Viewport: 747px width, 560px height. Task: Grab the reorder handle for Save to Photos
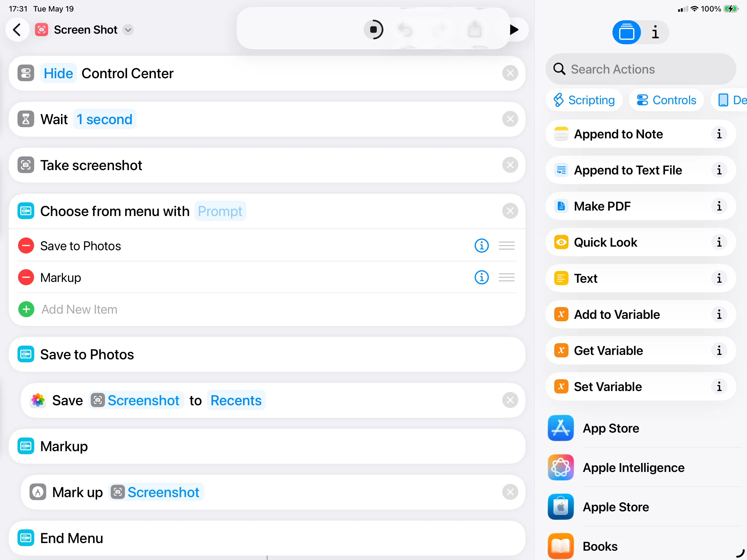507,246
